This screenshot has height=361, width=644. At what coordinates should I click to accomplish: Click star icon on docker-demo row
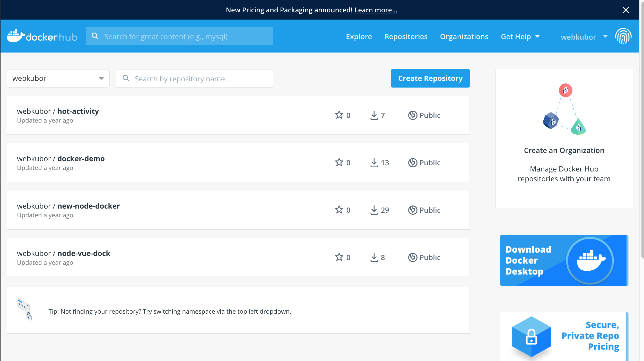point(339,162)
